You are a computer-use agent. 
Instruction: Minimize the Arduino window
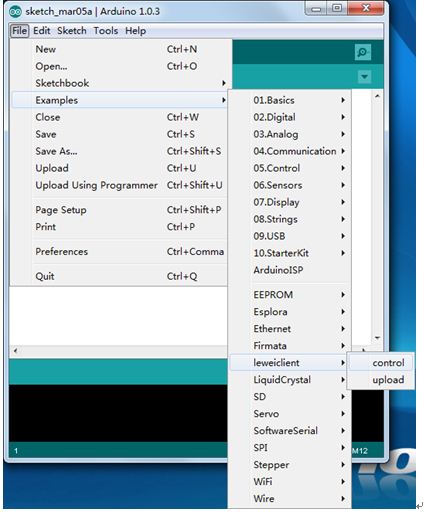(316, 9)
